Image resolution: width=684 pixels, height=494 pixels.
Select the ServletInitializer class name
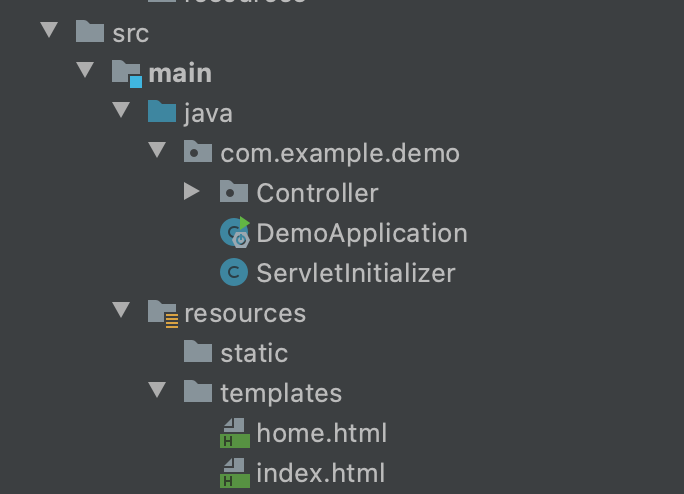[356, 273]
